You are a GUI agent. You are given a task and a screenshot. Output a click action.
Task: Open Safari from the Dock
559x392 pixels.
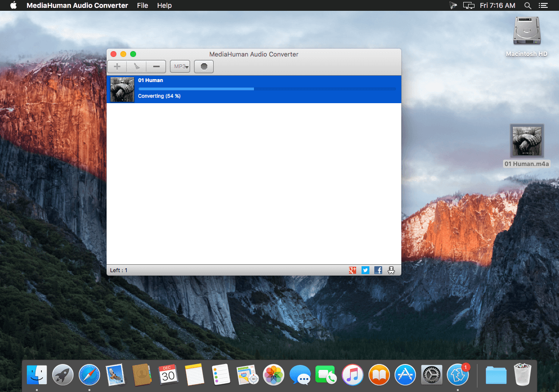[x=89, y=375]
